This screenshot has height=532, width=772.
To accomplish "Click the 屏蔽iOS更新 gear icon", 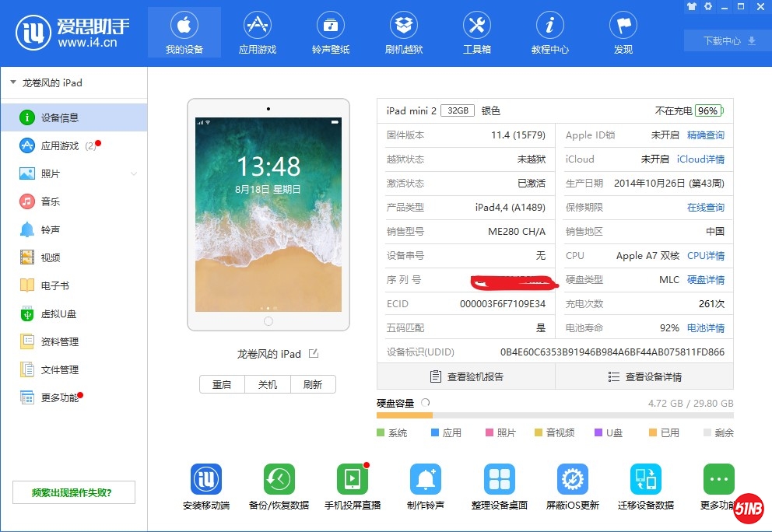I will click(x=572, y=479).
